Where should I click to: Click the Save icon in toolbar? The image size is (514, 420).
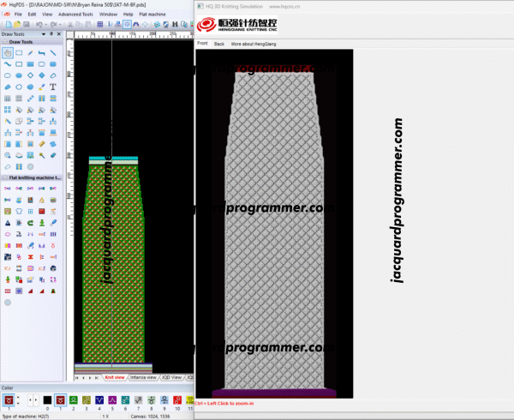tap(26, 24)
